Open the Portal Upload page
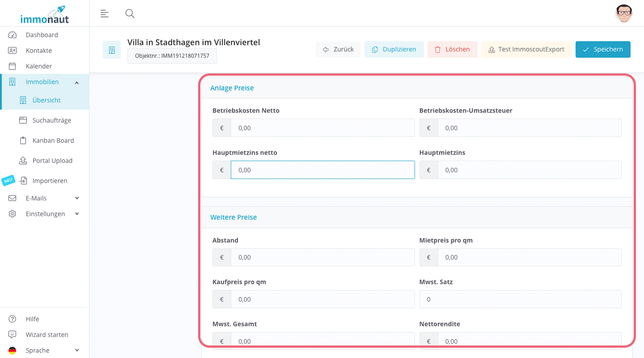The height and width of the screenshot is (358, 644). (x=52, y=161)
